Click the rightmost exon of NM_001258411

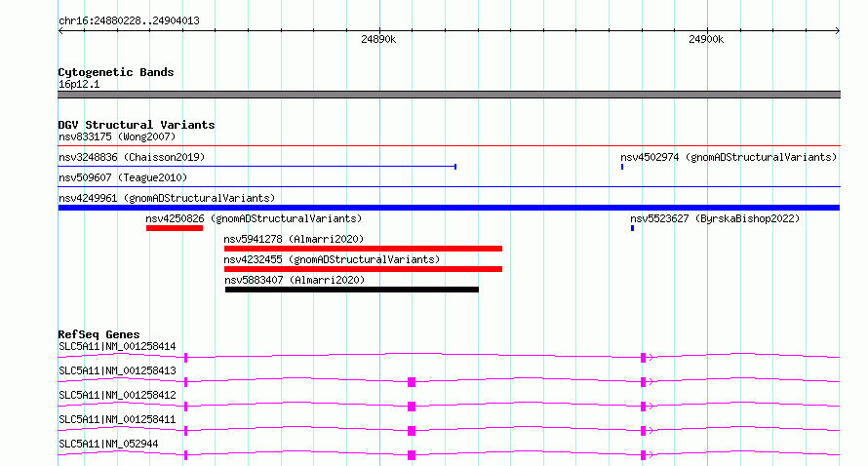[x=644, y=431]
